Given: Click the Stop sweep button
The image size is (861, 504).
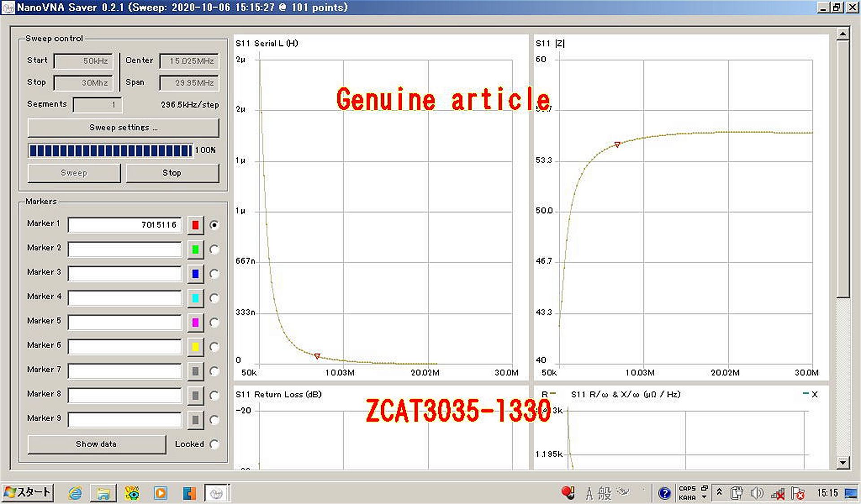Looking at the screenshot, I should pos(172,173).
